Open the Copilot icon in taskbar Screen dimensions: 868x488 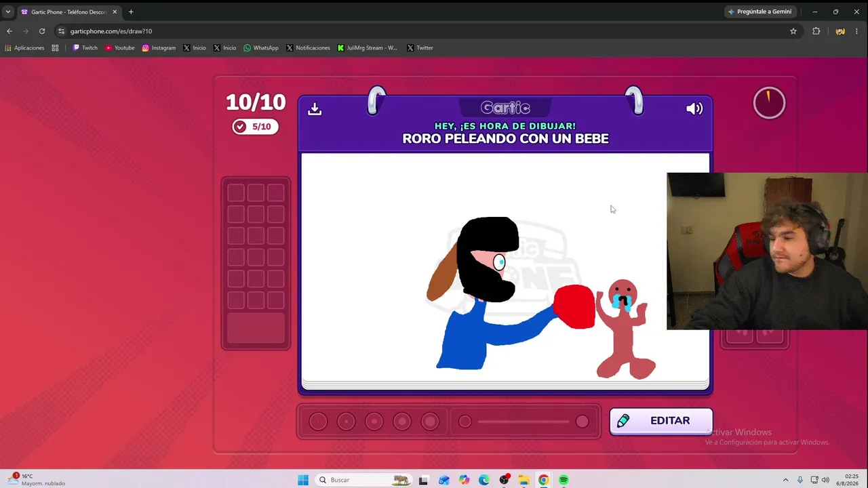pos(464,480)
